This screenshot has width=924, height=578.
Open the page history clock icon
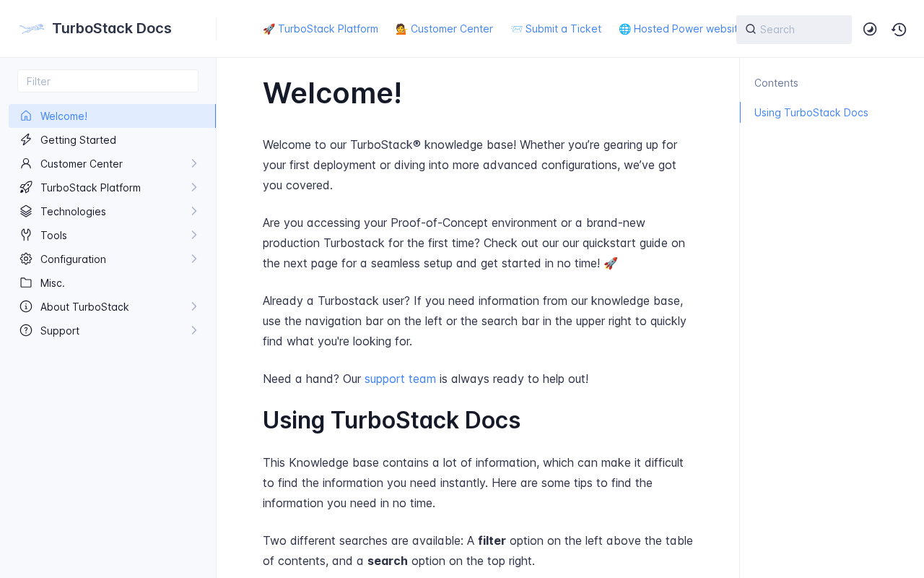(899, 29)
